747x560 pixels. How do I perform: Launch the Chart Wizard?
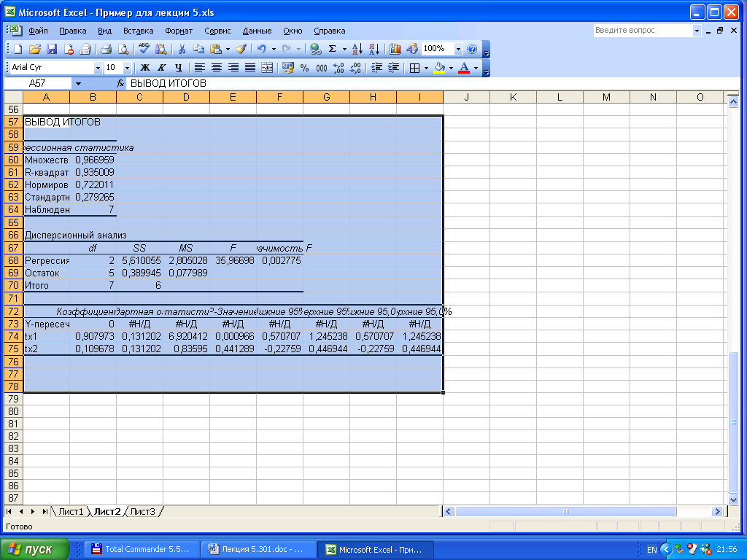click(395, 49)
